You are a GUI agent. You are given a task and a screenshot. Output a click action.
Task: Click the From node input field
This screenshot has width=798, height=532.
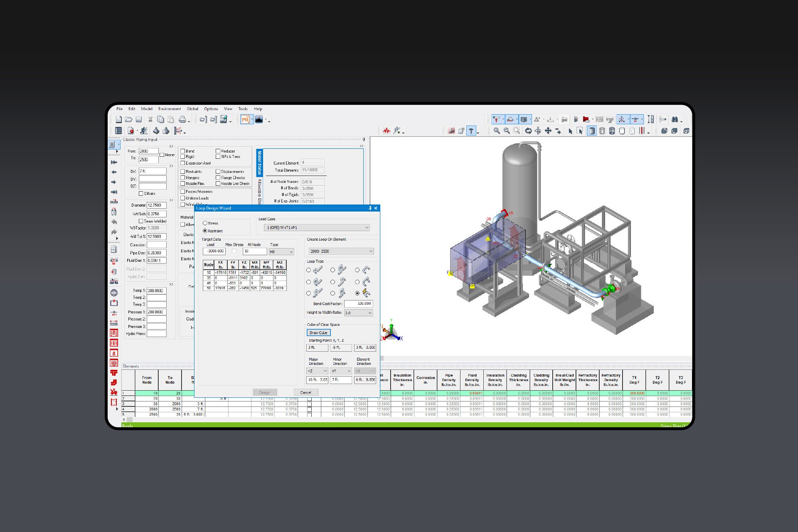point(149,151)
